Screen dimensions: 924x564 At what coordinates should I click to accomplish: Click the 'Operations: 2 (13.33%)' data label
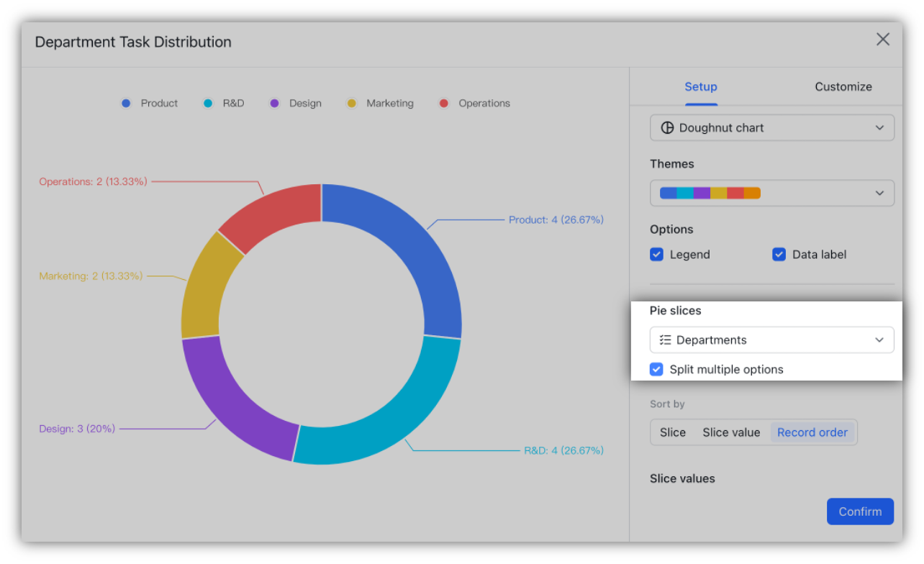click(93, 182)
